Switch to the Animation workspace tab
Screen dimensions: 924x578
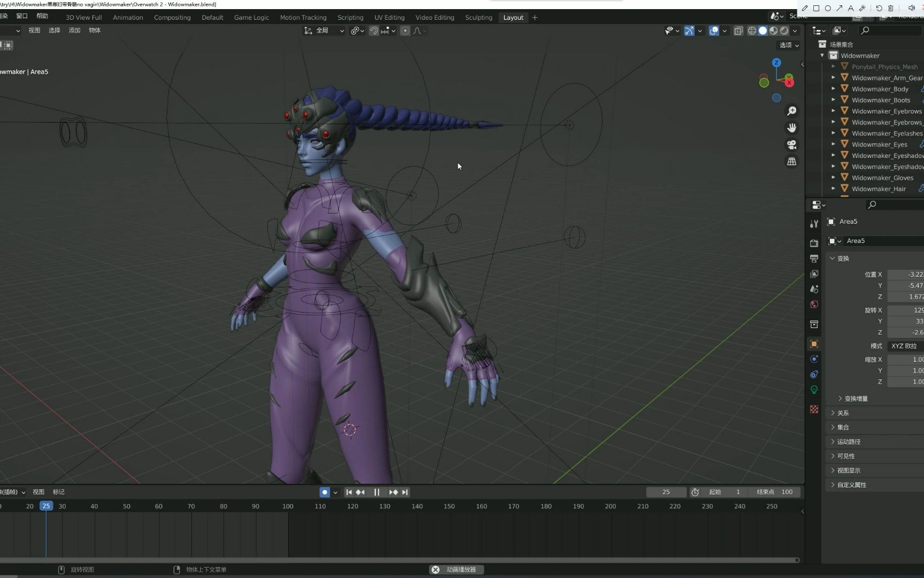pos(128,17)
